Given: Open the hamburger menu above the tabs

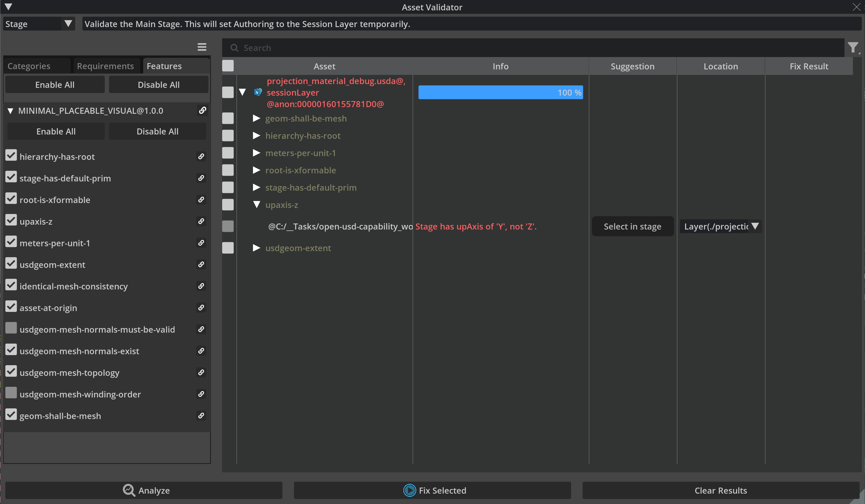Looking at the screenshot, I should [x=202, y=47].
